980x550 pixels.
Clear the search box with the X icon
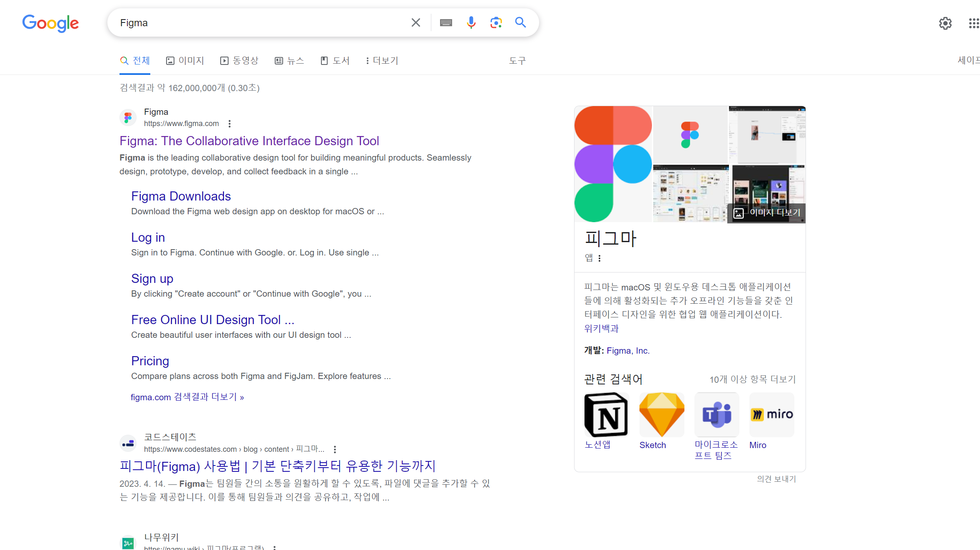(x=415, y=22)
